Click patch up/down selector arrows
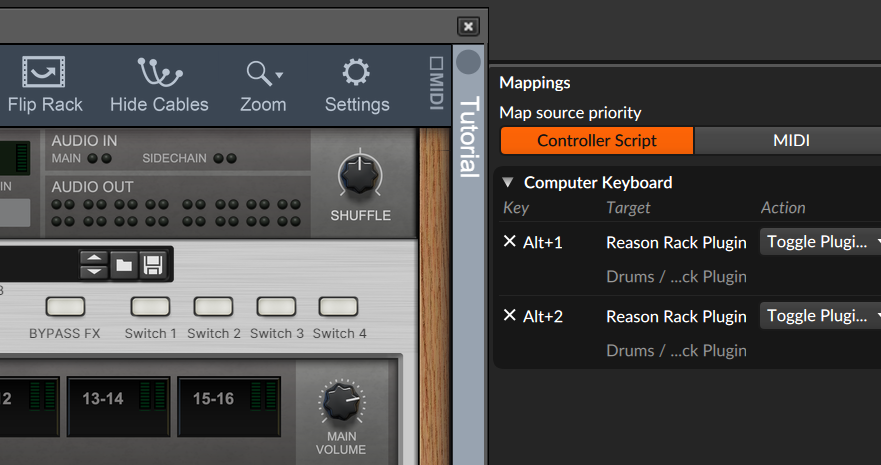The width and height of the screenshot is (881, 465). [94, 265]
